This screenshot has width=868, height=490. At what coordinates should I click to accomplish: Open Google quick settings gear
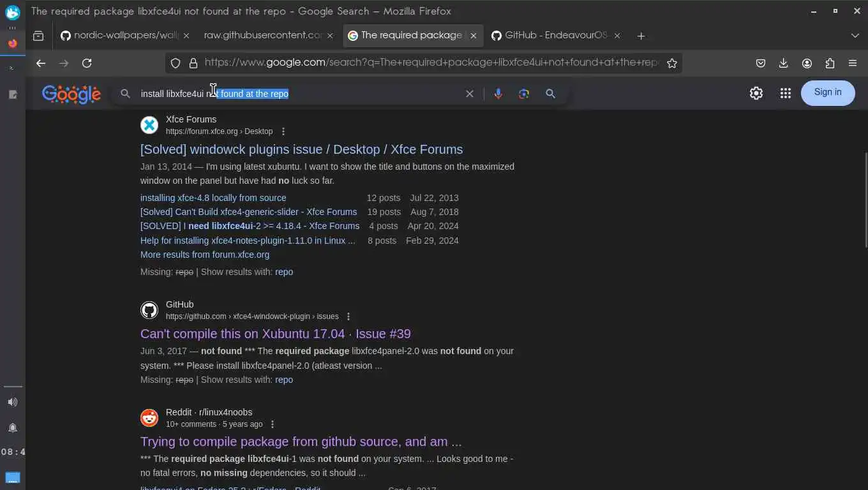756,93
